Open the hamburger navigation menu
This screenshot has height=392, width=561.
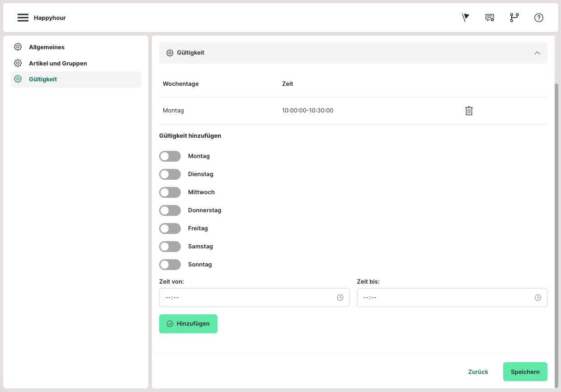pyautogui.click(x=23, y=18)
